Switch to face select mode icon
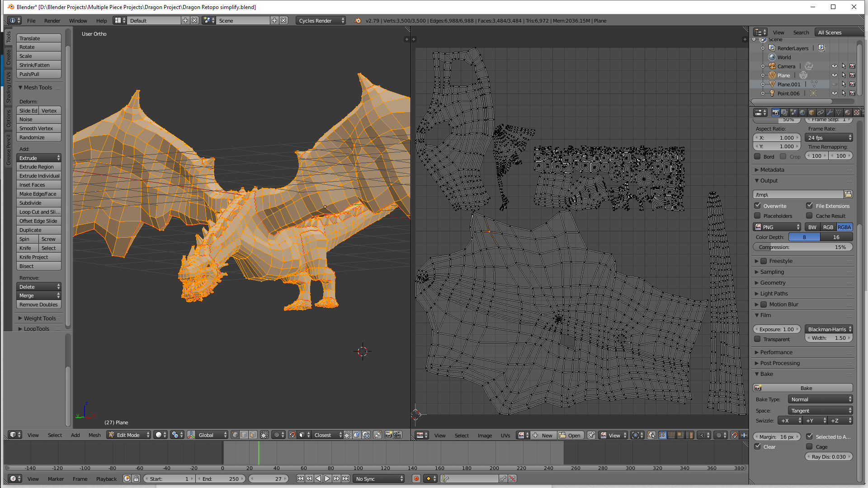The height and width of the screenshot is (488, 868). point(253,435)
